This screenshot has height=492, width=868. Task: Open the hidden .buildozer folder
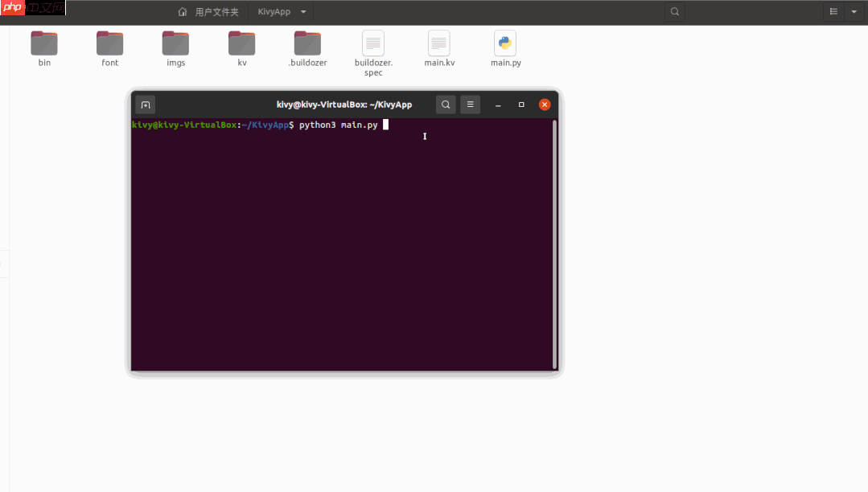point(306,44)
